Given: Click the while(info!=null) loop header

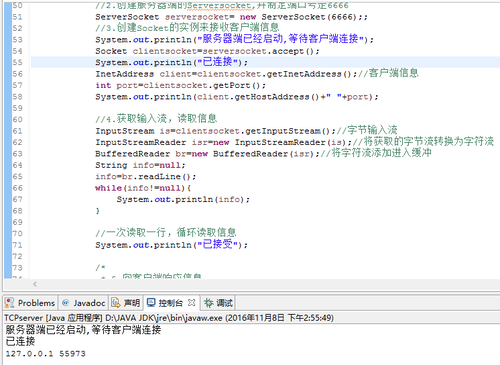Looking at the screenshot, I should pyautogui.click(x=143, y=188).
